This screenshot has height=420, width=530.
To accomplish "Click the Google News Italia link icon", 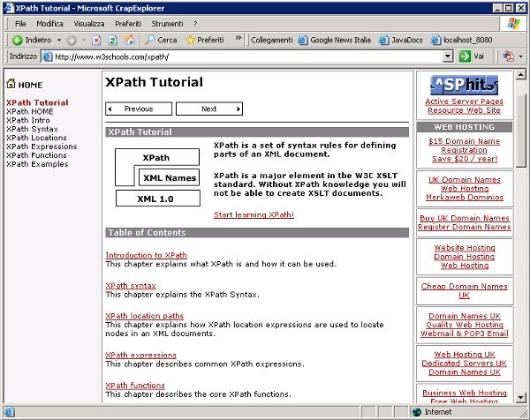I will pyautogui.click(x=303, y=41).
